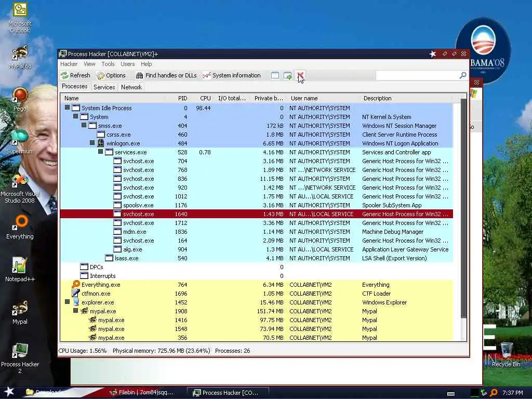The image size is (532, 399).
Task: Click the ctfmon.exe pencil icon
Action: click(x=76, y=293)
